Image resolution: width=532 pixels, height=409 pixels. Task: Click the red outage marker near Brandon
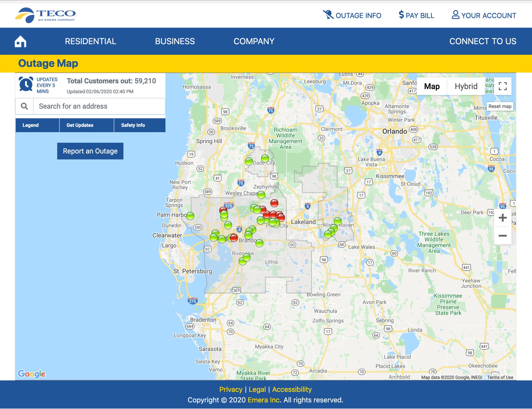coord(234,237)
